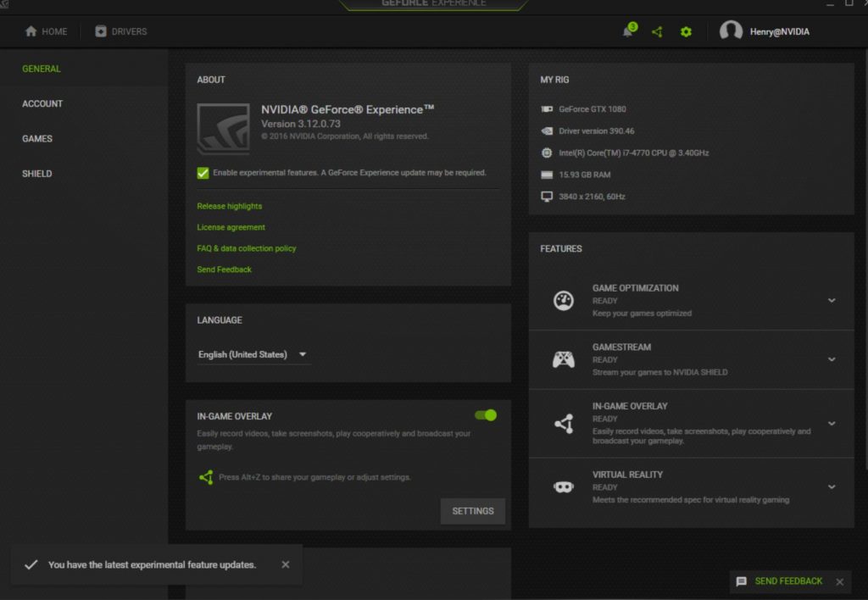Click the share icon in top bar

point(657,31)
